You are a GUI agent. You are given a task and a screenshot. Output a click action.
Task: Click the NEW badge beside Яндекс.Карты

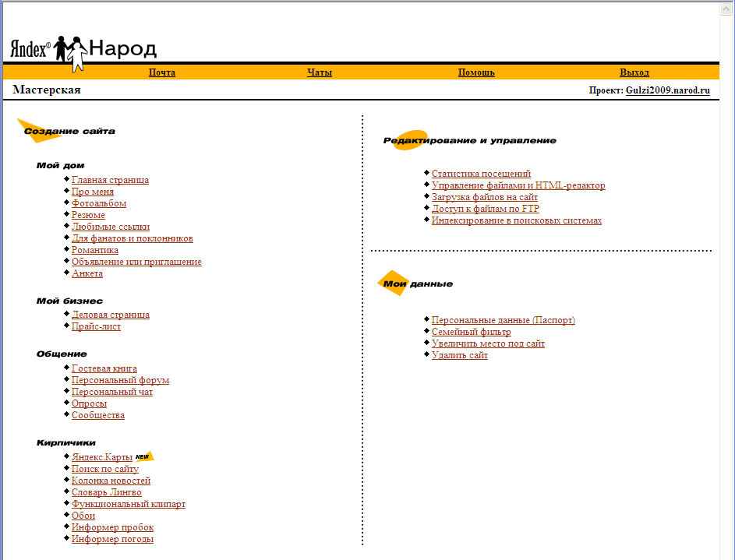click(x=144, y=456)
